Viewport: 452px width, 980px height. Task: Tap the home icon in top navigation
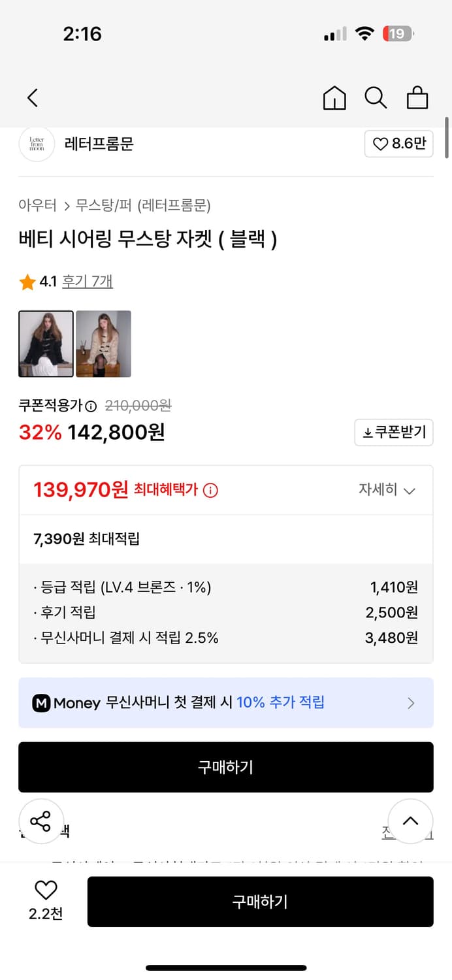[x=334, y=97]
